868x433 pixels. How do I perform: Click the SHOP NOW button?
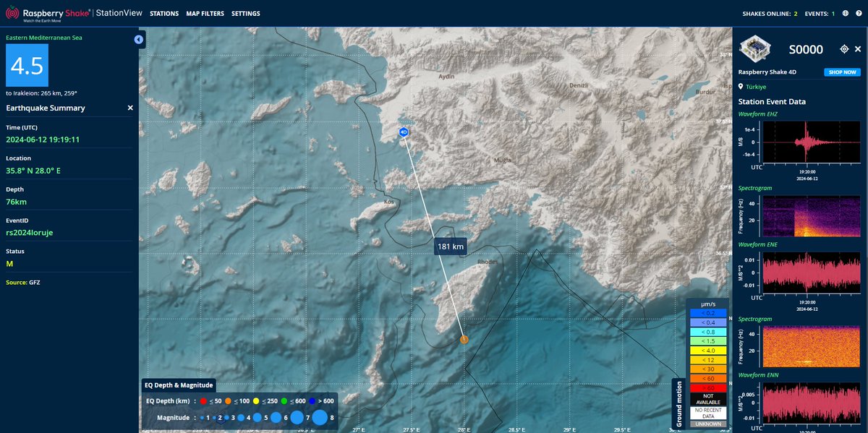click(843, 72)
